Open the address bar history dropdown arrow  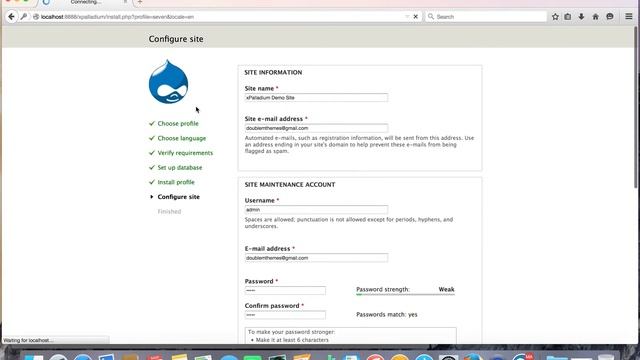407,17
